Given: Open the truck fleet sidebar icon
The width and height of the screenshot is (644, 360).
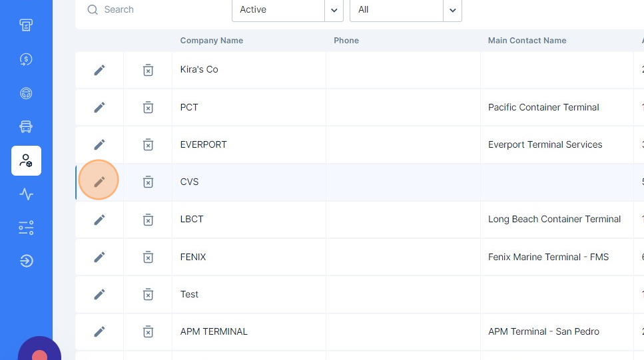Looking at the screenshot, I should point(26,126).
